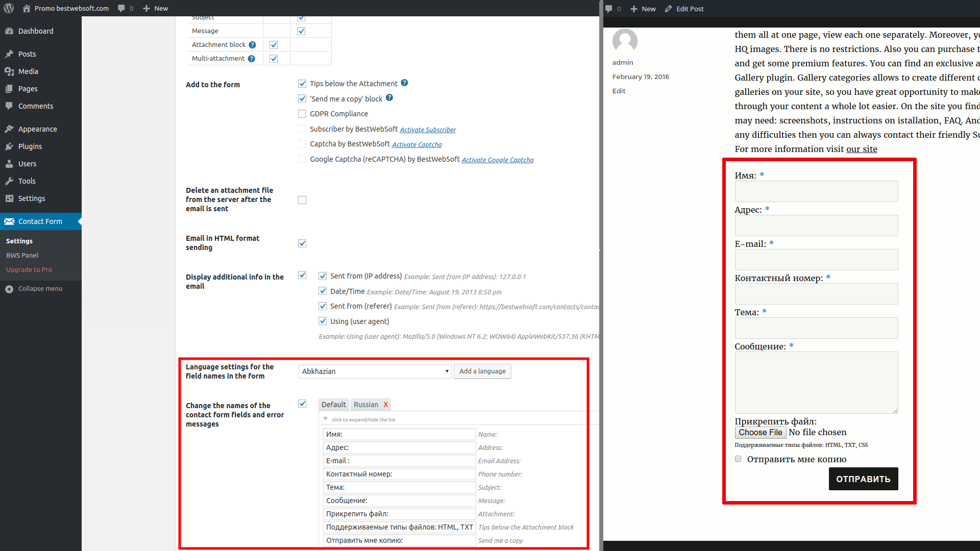Click the Тема: label text field in settings
Viewport: 980px width, 551px height.
[399, 487]
